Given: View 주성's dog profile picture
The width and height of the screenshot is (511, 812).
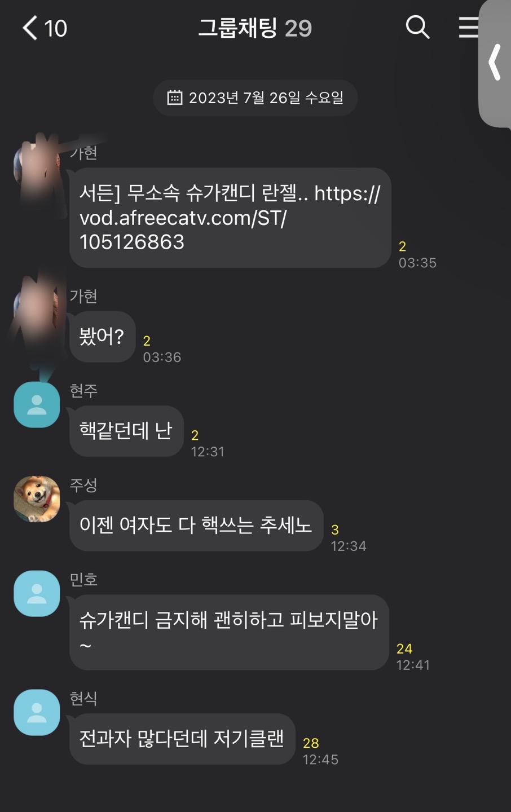Looking at the screenshot, I should tap(37, 498).
